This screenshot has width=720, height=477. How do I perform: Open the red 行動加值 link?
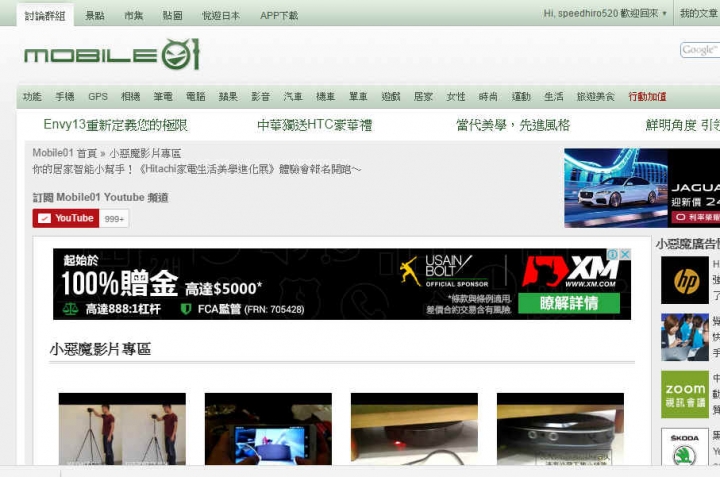(647, 96)
